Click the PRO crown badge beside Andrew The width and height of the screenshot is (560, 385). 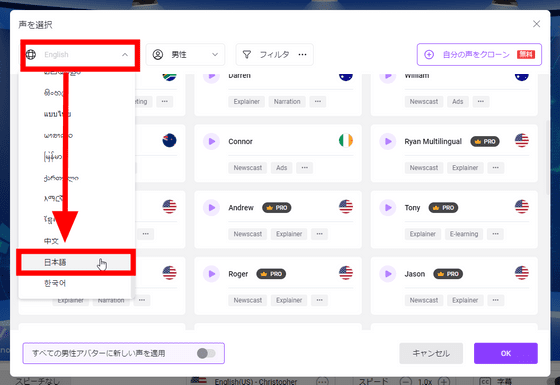pyautogui.click(x=277, y=208)
